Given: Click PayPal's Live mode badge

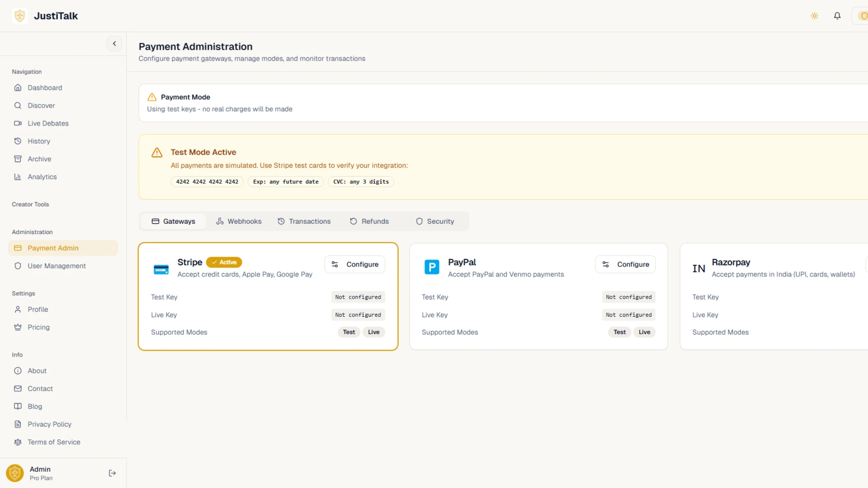Looking at the screenshot, I should tap(645, 332).
